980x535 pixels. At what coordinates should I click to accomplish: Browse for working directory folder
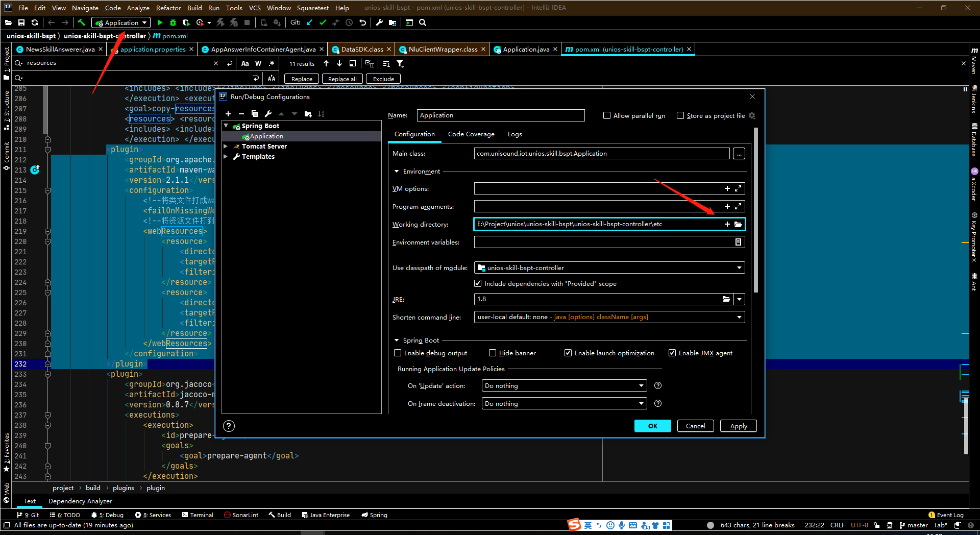coord(738,224)
